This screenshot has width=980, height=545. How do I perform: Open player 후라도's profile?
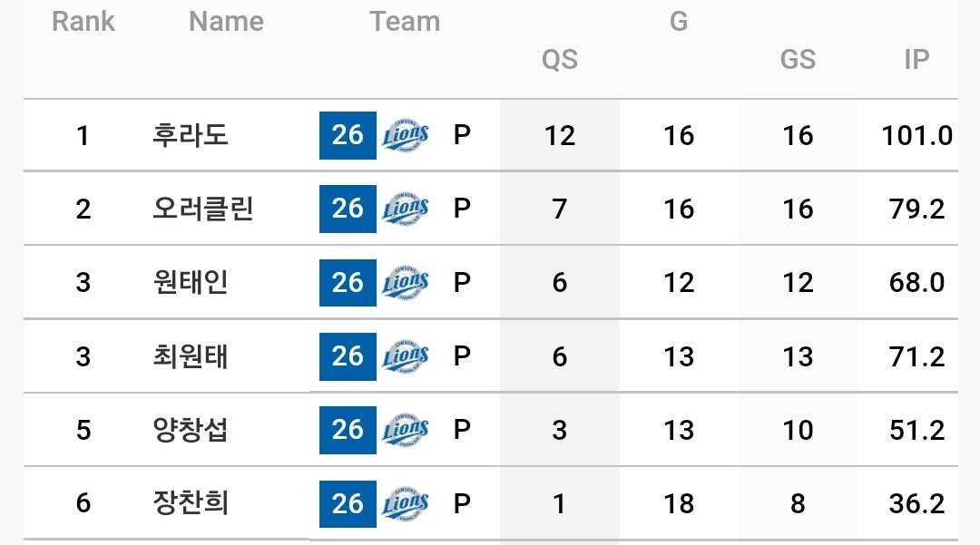(x=190, y=135)
